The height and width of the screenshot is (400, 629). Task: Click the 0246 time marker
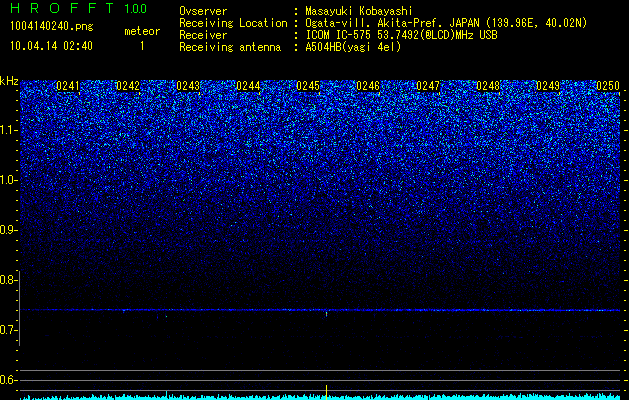point(368,86)
